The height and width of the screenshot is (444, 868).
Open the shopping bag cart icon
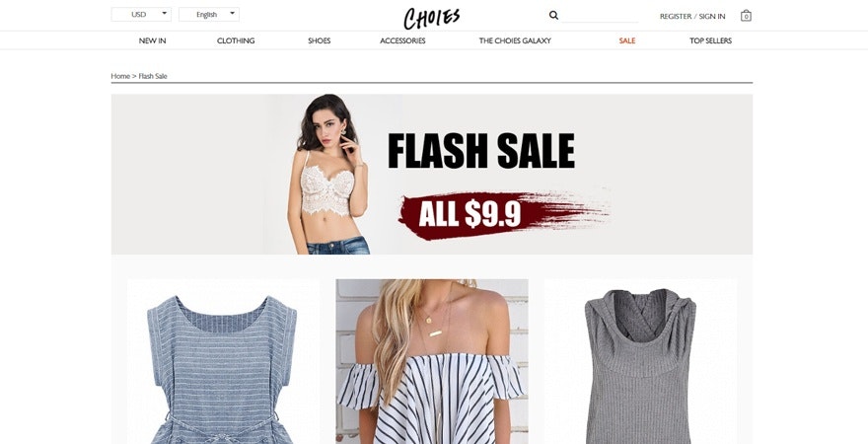tap(746, 16)
